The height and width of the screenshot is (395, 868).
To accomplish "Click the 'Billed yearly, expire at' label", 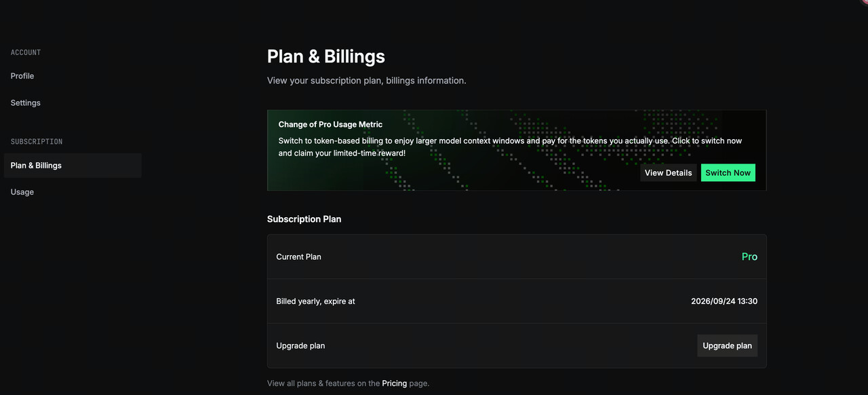I will [315, 301].
